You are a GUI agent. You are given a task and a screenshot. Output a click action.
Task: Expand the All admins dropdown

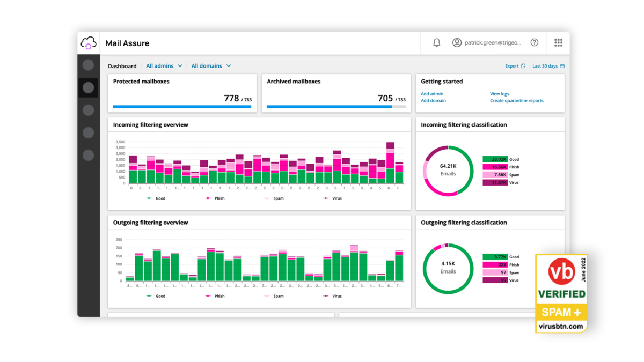point(164,66)
